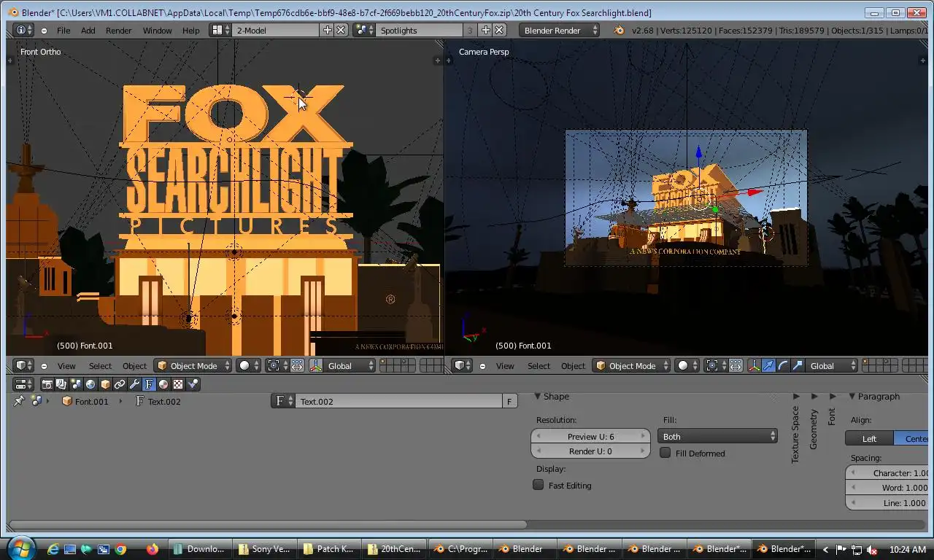
Task: Open the Help menu
Action: 191,31
